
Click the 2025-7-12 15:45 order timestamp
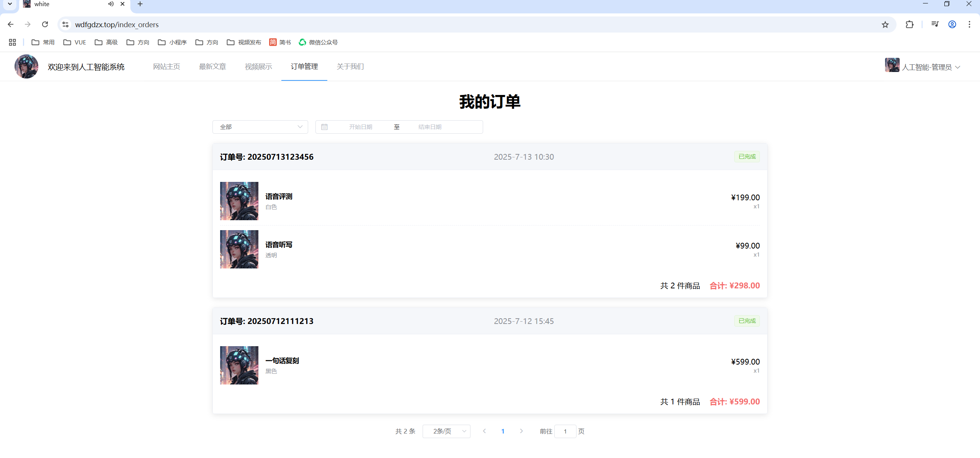524,321
